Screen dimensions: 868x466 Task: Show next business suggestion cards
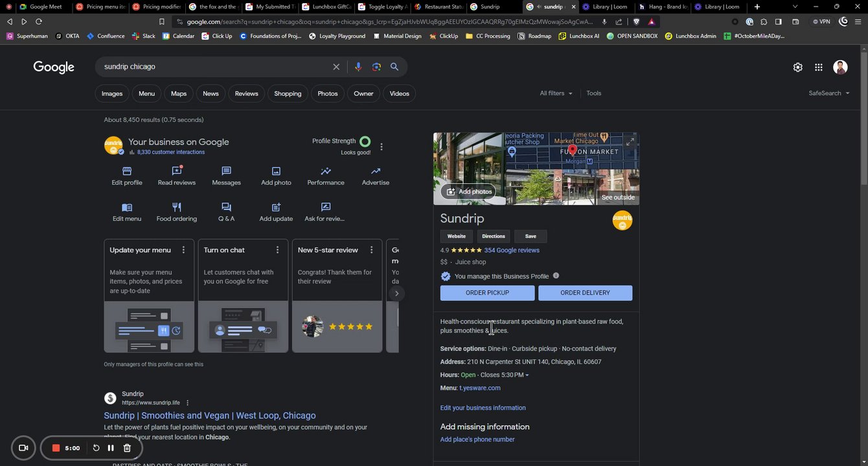pos(396,293)
